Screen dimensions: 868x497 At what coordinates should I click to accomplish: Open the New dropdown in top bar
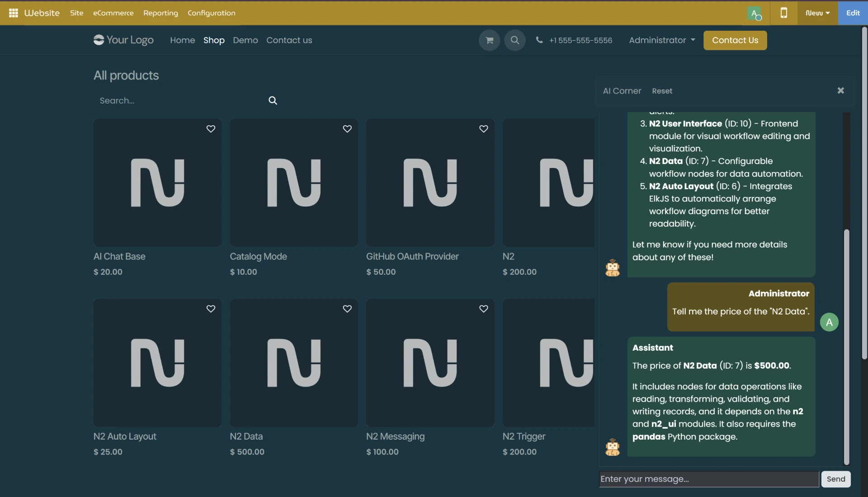[817, 13]
